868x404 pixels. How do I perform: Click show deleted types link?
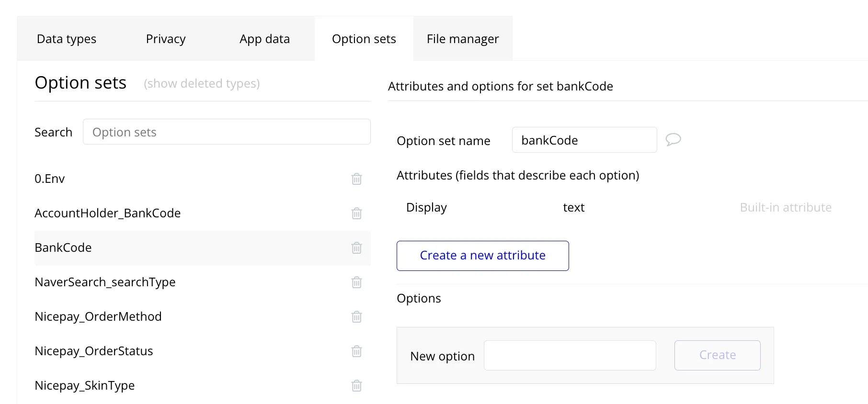pyautogui.click(x=202, y=84)
